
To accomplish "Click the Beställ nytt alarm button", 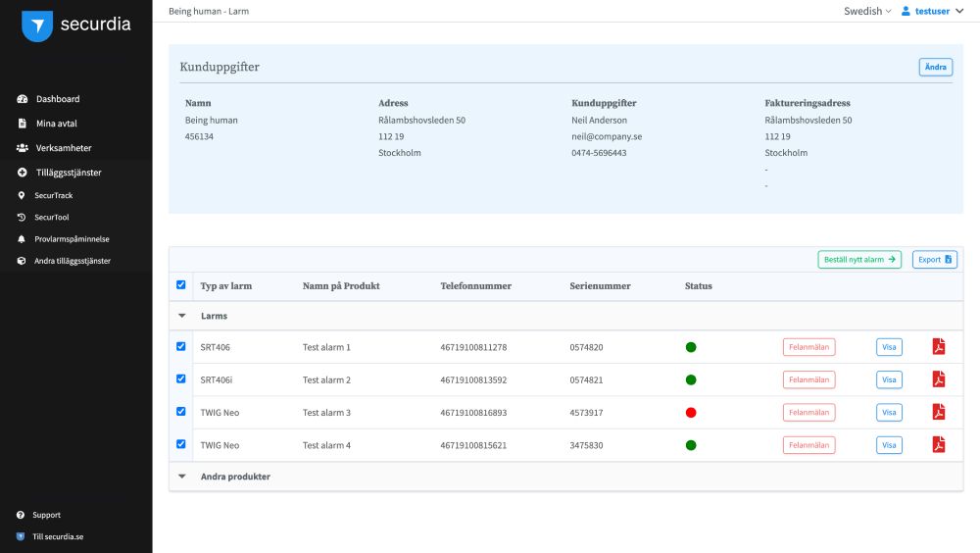I will [859, 260].
